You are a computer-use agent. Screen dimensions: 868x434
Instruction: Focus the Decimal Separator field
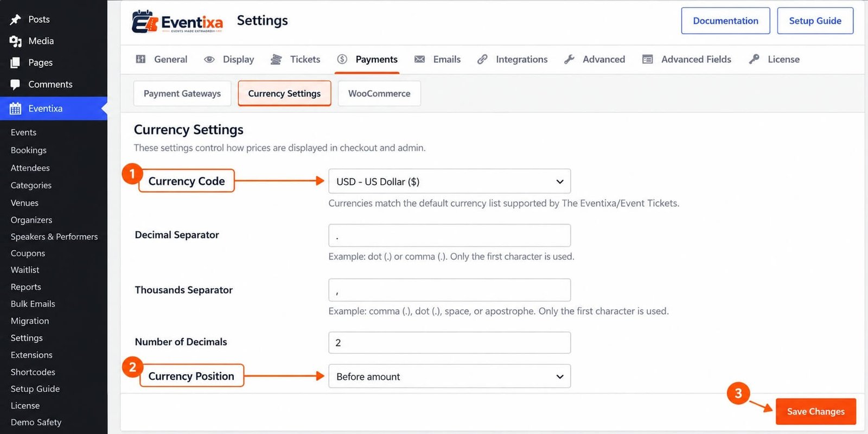[449, 235]
